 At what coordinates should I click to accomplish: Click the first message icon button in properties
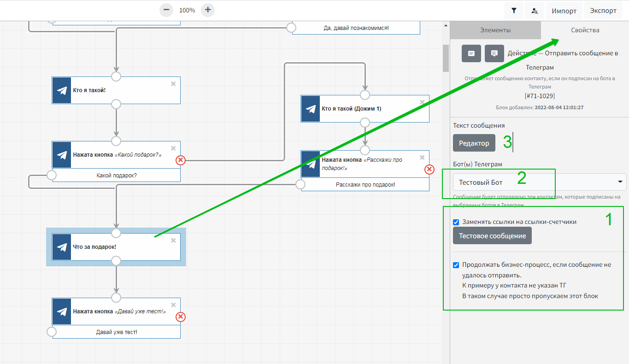[471, 53]
